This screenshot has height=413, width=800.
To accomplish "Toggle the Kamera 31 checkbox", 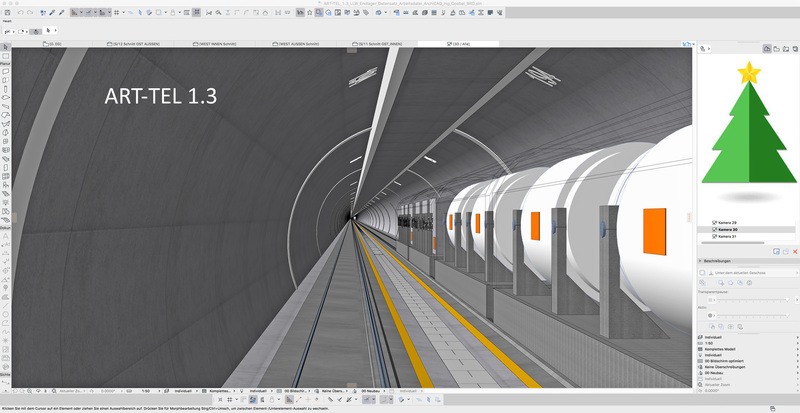I will 714,237.
